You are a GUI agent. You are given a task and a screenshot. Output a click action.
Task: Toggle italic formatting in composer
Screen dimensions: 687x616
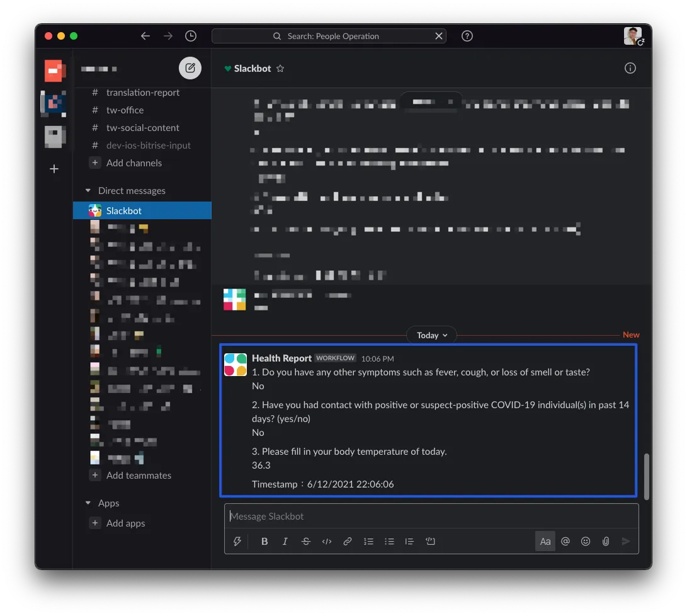(285, 541)
